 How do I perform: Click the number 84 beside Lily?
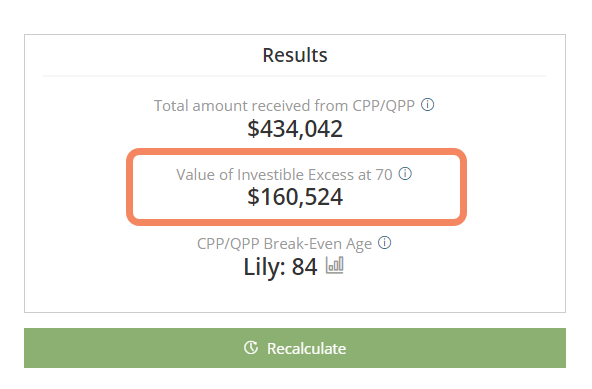click(304, 267)
